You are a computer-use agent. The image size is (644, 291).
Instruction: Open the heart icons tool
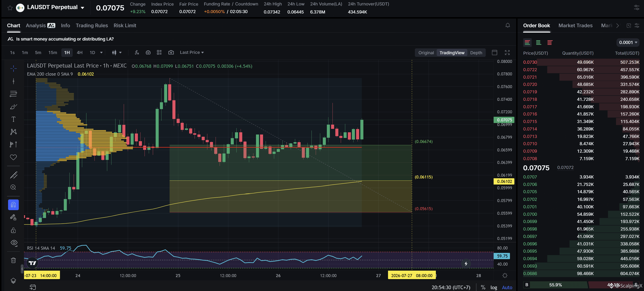tap(14, 157)
